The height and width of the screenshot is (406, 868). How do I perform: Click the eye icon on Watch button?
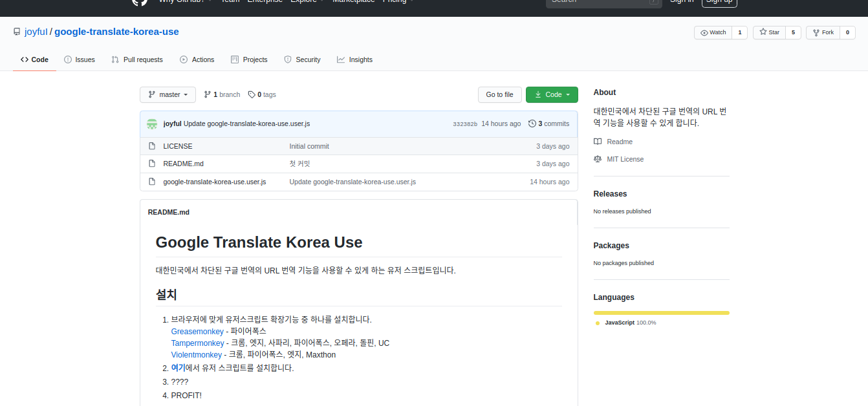click(704, 32)
